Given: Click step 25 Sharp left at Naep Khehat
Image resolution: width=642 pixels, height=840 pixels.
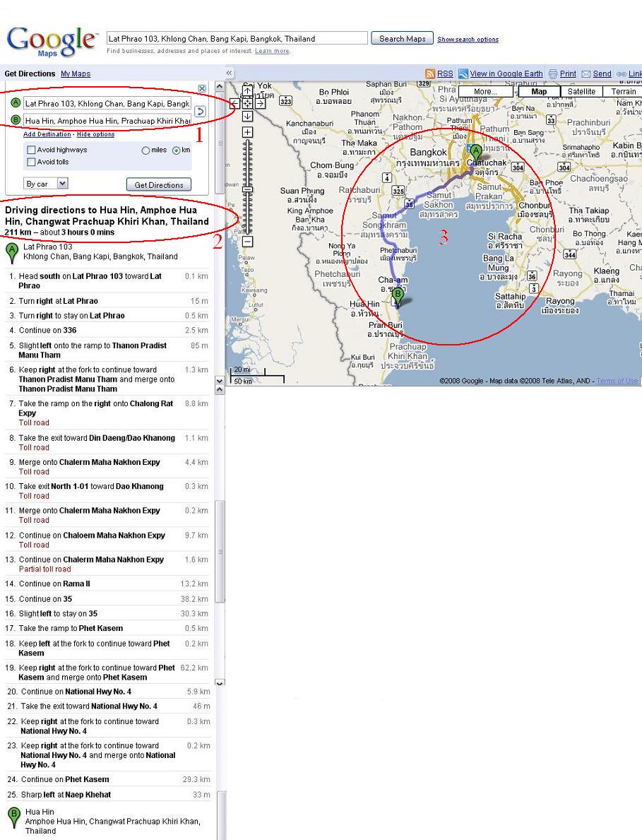Looking at the screenshot, I should (107, 795).
